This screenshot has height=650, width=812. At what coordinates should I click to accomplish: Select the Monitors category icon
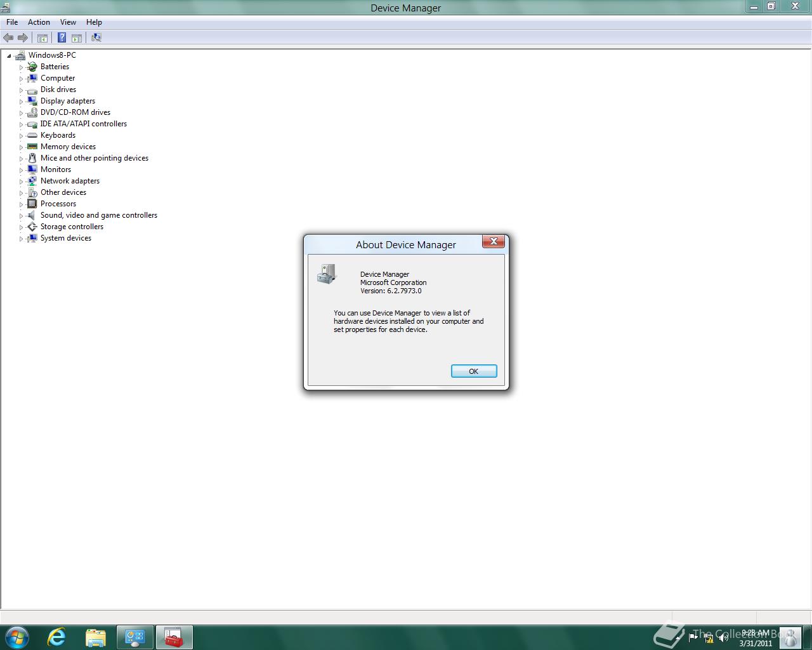[32, 169]
